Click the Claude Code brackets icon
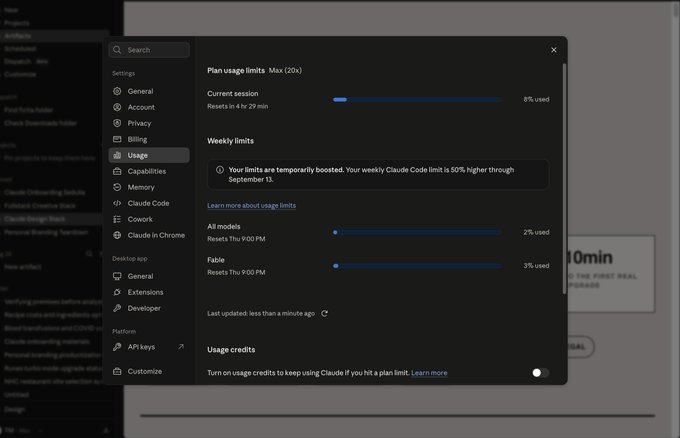Screen dimensions: 680x438 117,203
